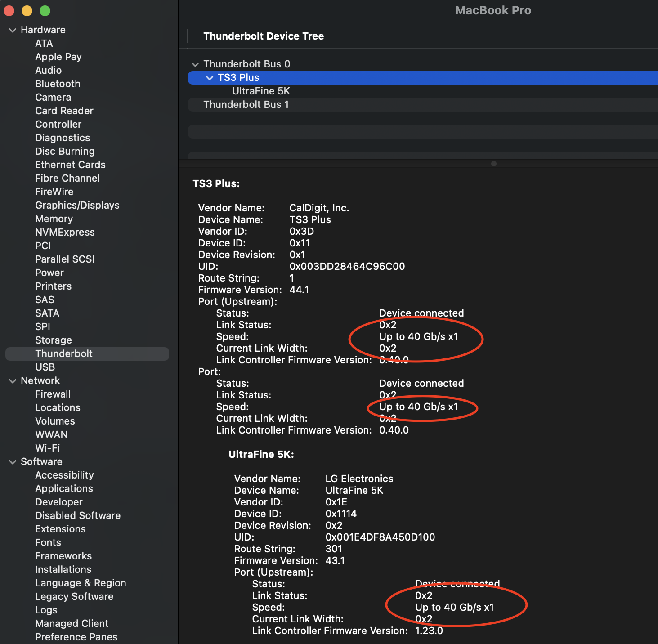Click the Thunderbolt Device Tree column header

(x=264, y=36)
